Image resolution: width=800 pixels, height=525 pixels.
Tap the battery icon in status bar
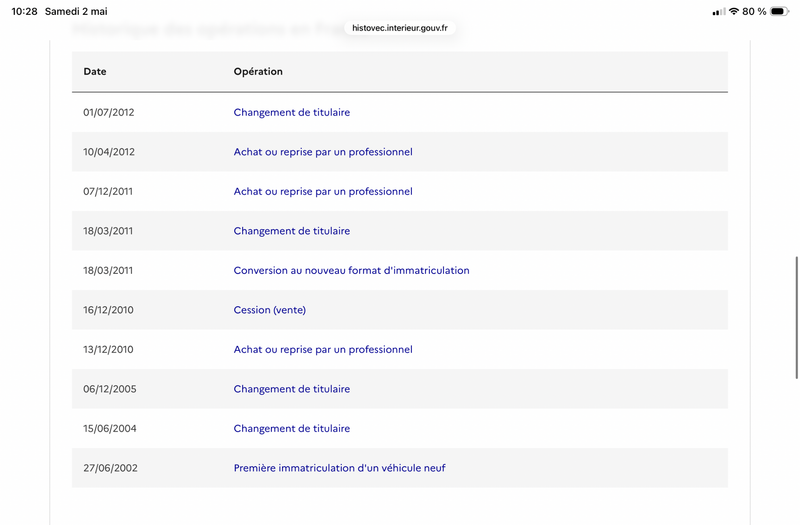click(780, 11)
